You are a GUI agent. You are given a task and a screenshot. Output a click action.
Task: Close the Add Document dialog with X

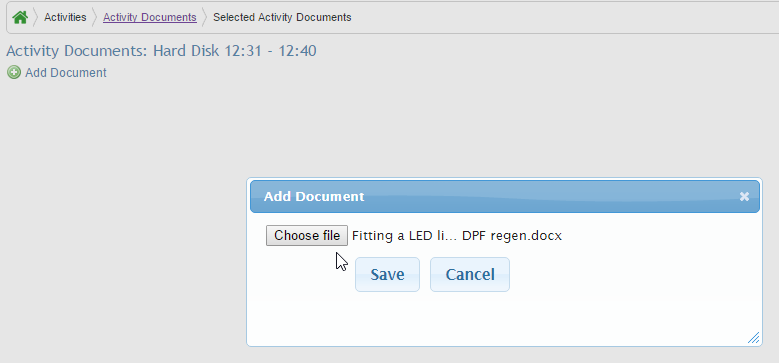744,197
